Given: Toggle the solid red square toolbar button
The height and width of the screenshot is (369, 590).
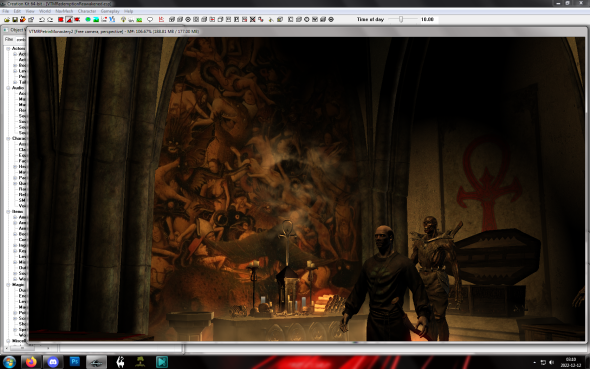Looking at the screenshot, I should tap(61, 20).
